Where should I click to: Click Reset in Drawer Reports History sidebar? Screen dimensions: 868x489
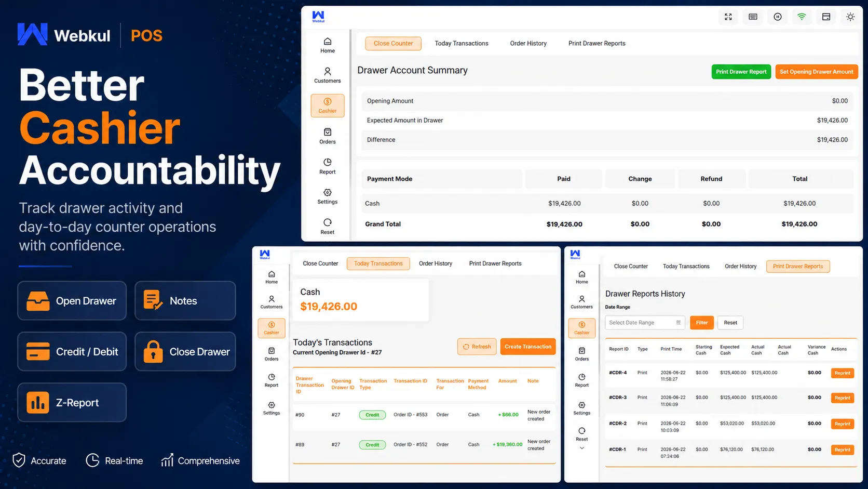tap(582, 434)
